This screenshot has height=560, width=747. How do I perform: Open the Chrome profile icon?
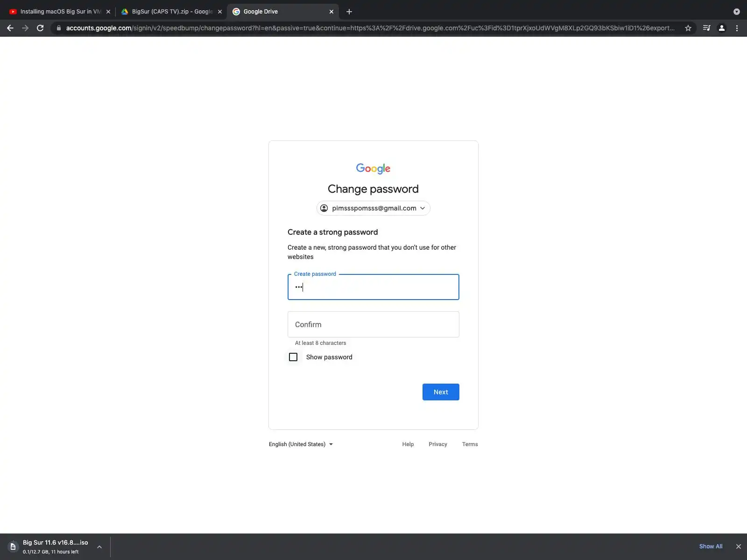[721, 28]
